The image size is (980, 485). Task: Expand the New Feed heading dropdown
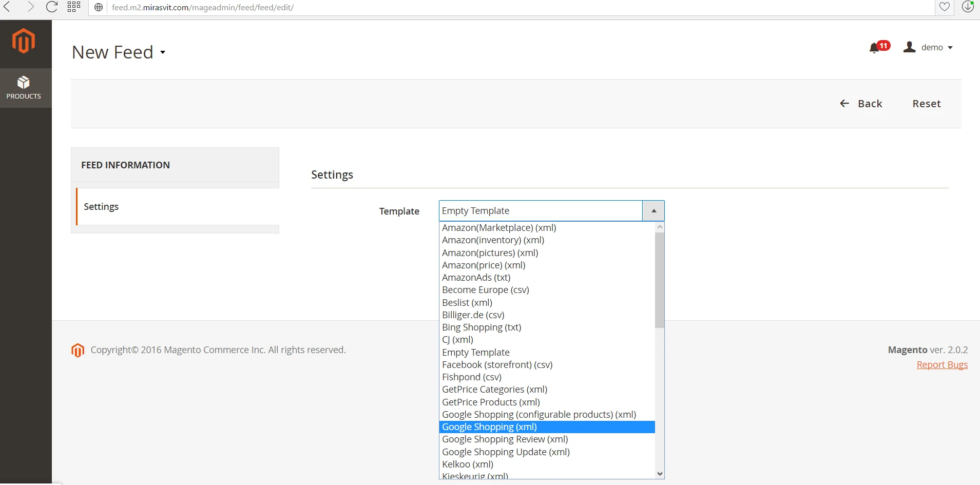point(163,52)
